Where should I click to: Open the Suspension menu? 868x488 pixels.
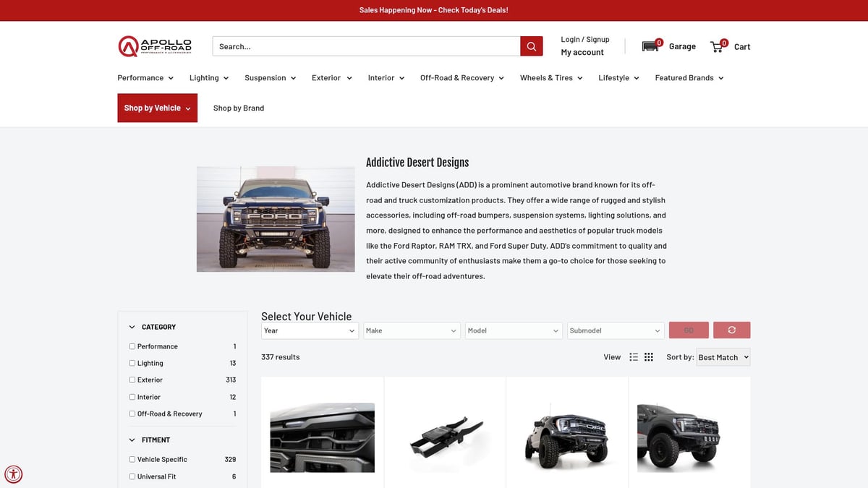coord(270,78)
